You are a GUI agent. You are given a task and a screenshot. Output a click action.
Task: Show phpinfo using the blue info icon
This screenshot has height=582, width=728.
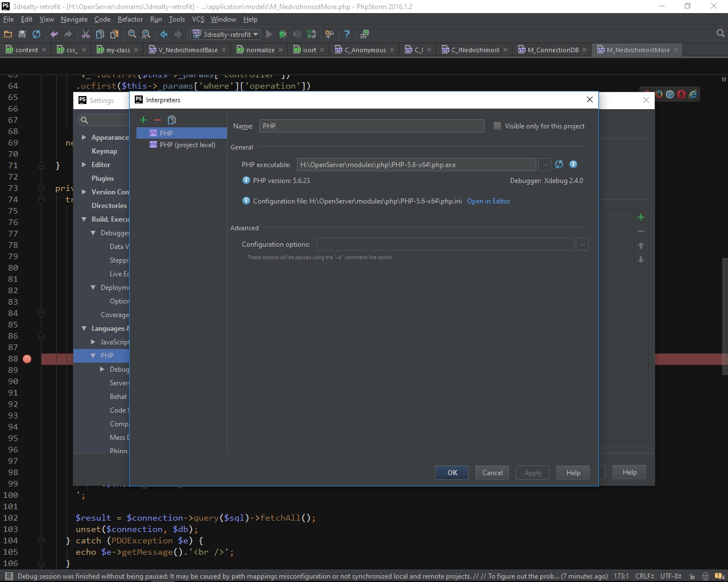click(x=573, y=164)
